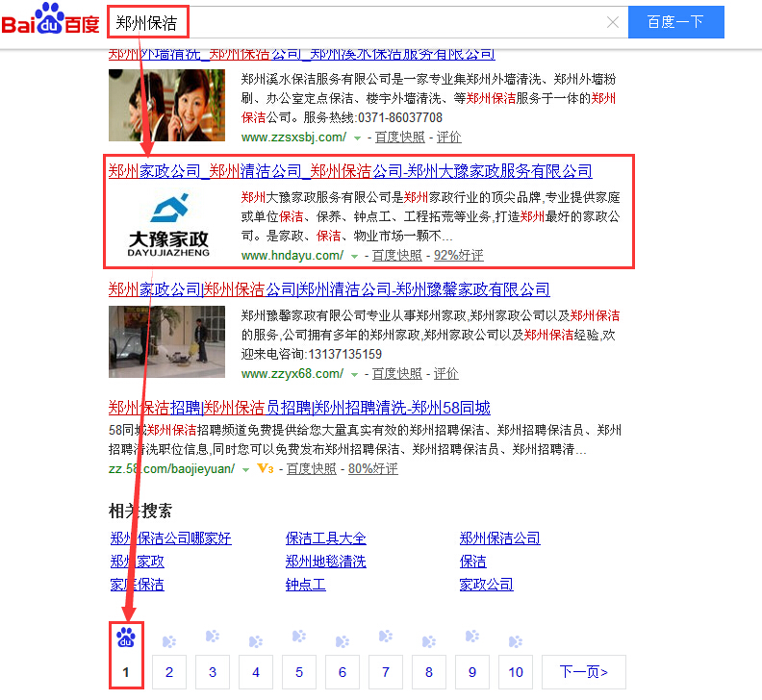Viewport: 762px width, 700px height.
Task: Open 郑州58同城 保洁招聘 result title
Action: 299,408
